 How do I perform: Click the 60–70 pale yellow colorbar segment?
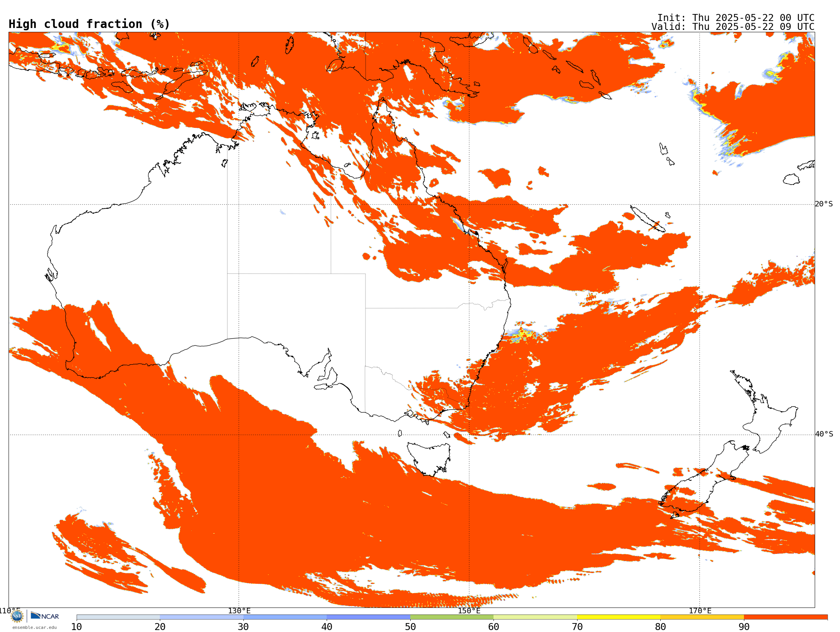535,617
